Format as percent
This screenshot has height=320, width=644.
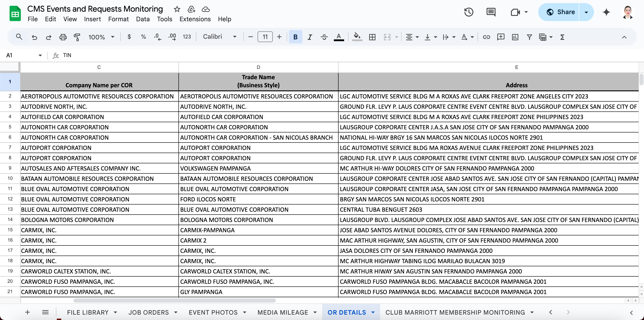click(143, 37)
